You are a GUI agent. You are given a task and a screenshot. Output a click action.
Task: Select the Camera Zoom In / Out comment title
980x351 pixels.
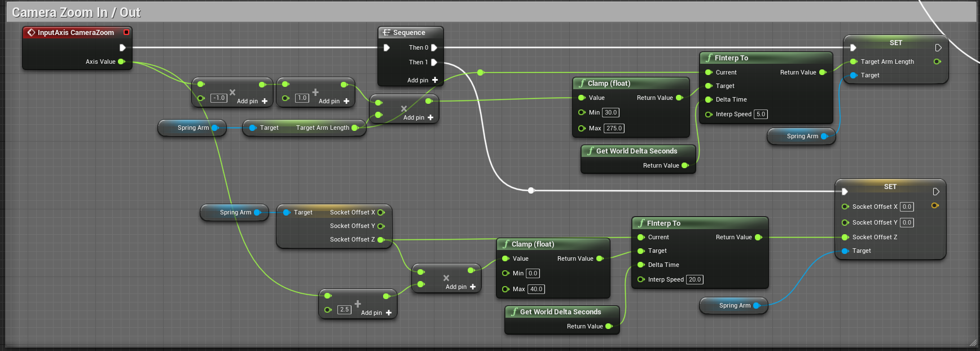click(x=76, y=12)
